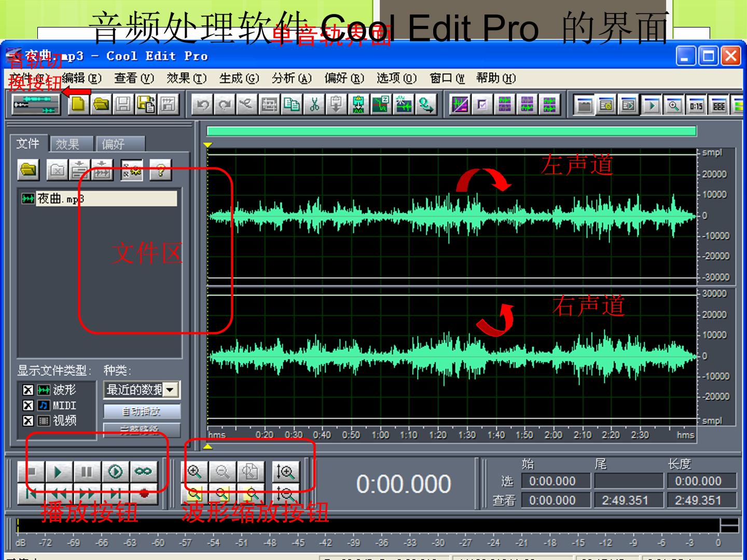Click the open file folder icon in file panel
This screenshot has width=747, height=560.
(29, 170)
